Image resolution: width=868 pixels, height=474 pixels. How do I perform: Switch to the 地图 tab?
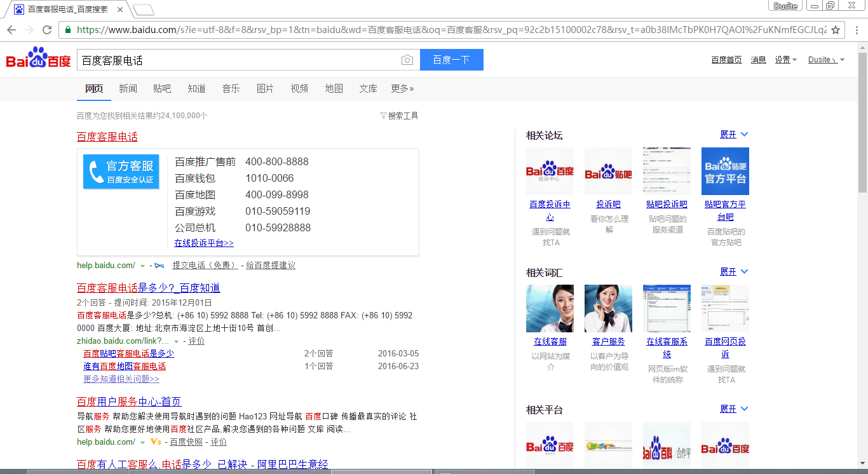point(334,88)
